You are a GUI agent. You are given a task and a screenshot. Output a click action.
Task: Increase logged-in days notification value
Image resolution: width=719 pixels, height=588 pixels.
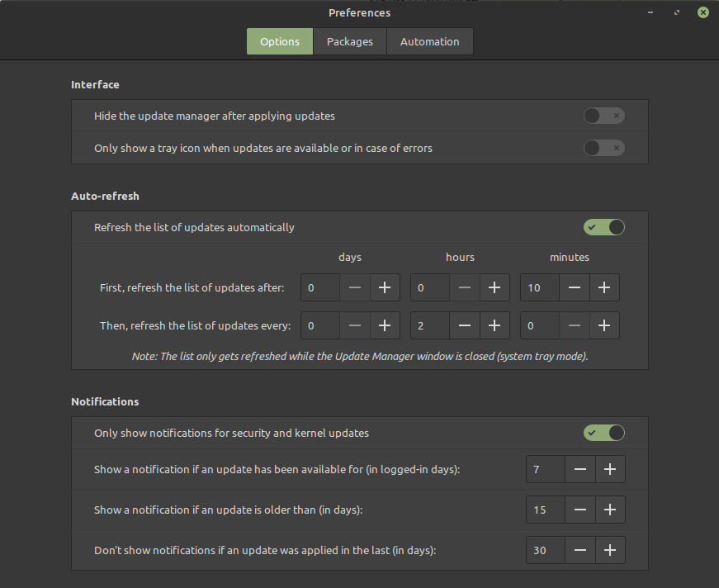pyautogui.click(x=610, y=469)
